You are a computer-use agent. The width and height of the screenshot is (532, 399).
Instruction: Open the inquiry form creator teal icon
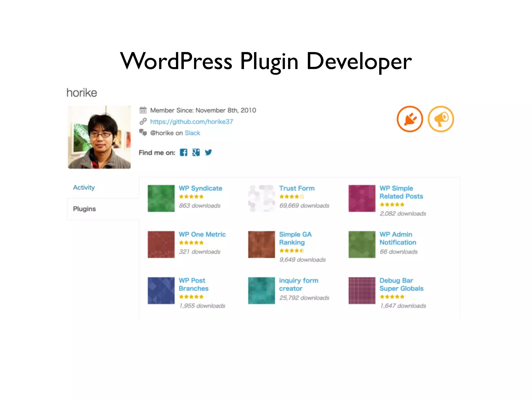[262, 290]
